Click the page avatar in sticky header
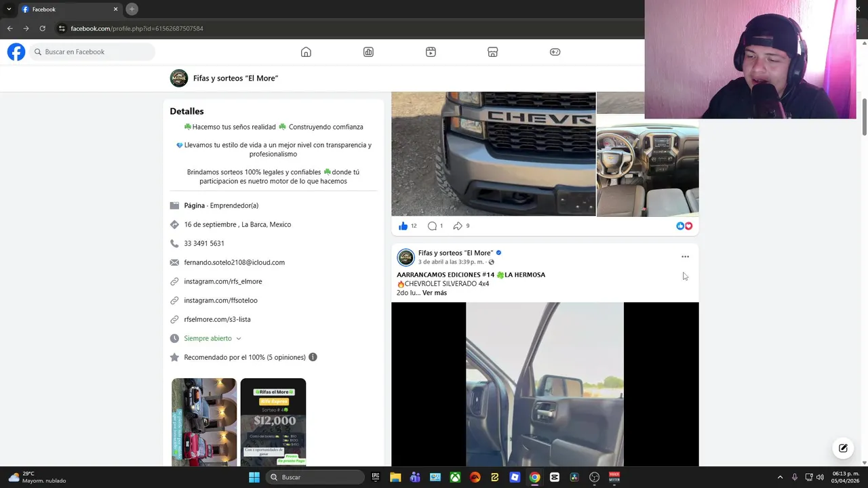The height and width of the screenshot is (488, 868). [x=179, y=78]
